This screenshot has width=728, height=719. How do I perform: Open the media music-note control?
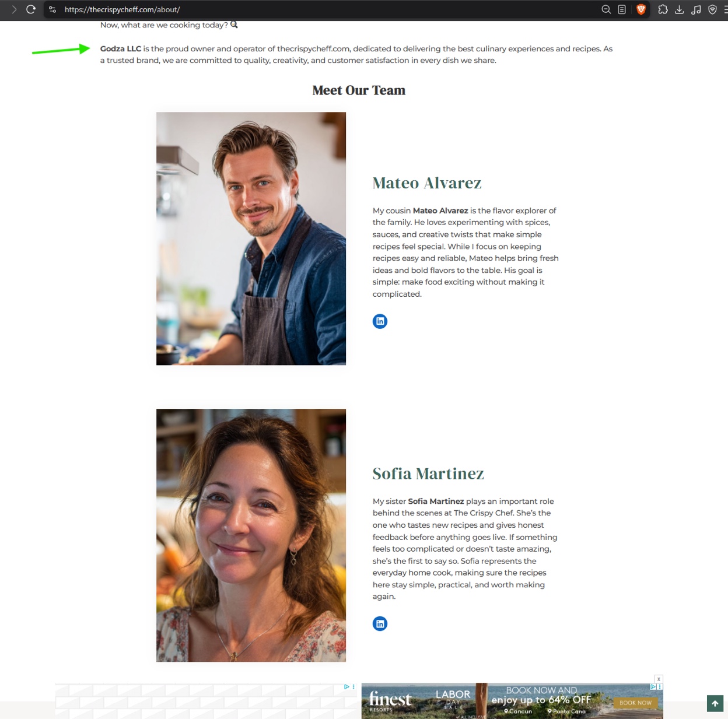tap(696, 9)
